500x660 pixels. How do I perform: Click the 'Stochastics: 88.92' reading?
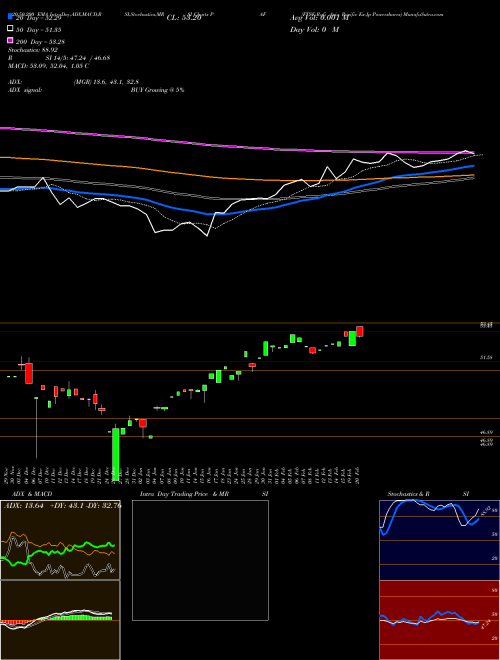point(33,50)
